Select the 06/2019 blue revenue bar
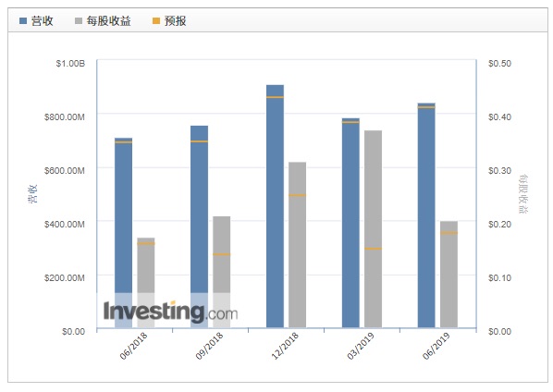The width and height of the screenshot is (553, 392). coord(426,215)
